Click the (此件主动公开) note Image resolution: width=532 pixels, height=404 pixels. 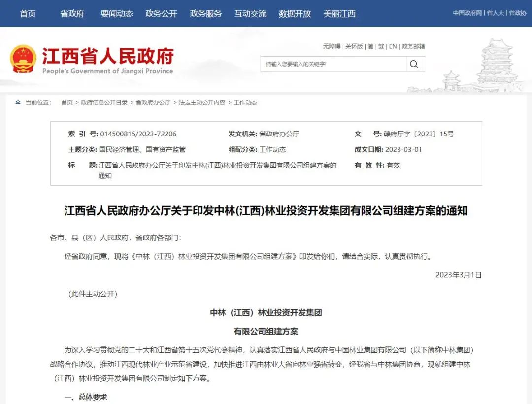[93, 294]
